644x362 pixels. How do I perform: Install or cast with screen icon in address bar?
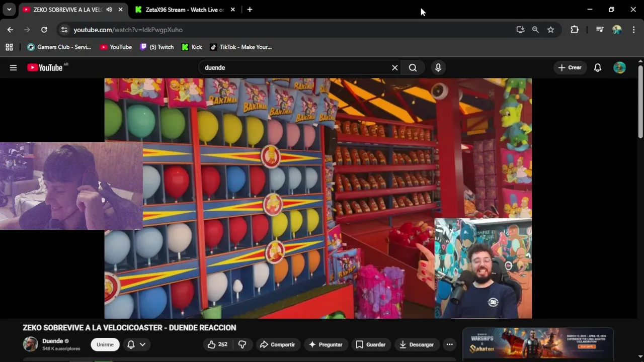[x=520, y=30]
